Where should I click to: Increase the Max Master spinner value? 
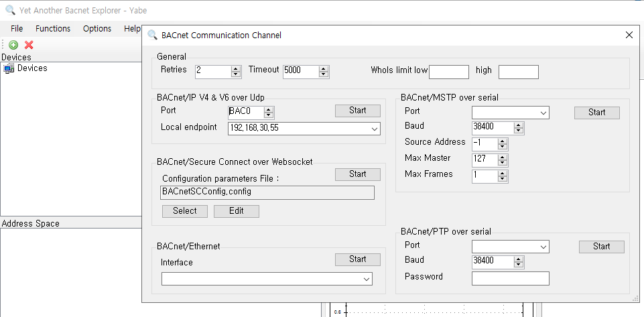coord(503,157)
